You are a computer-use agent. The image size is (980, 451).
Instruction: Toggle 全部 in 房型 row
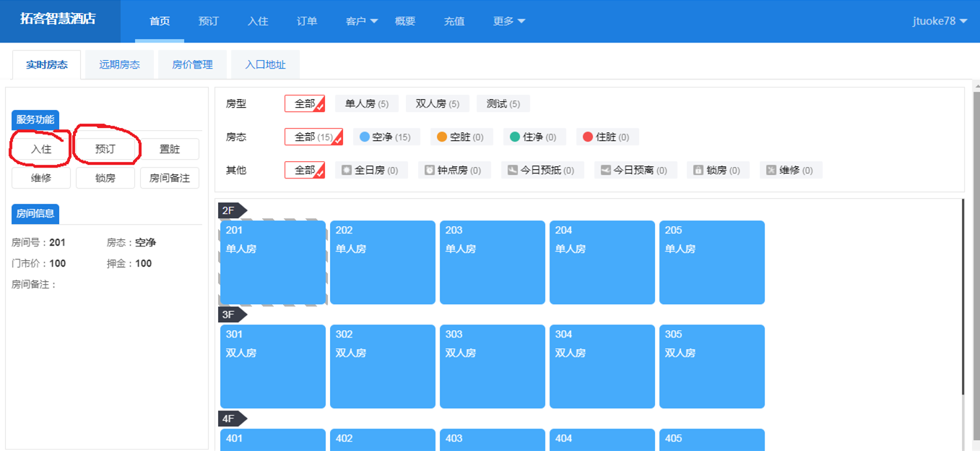tap(305, 104)
